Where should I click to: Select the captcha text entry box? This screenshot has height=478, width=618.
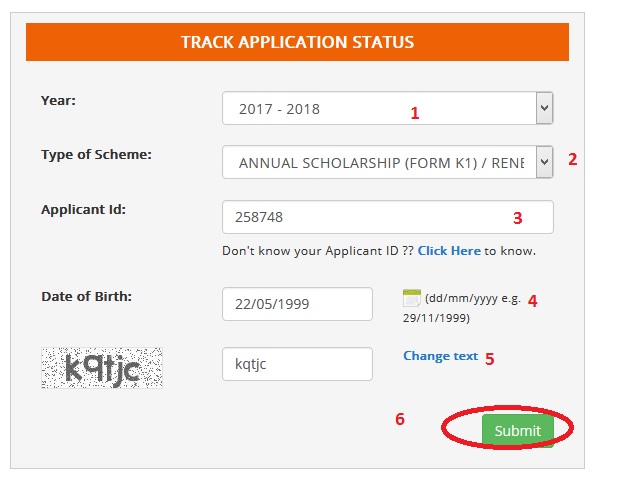(x=297, y=364)
